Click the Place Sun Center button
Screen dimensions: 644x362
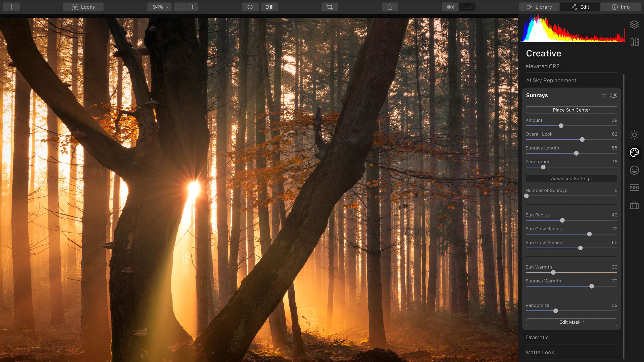[571, 110]
